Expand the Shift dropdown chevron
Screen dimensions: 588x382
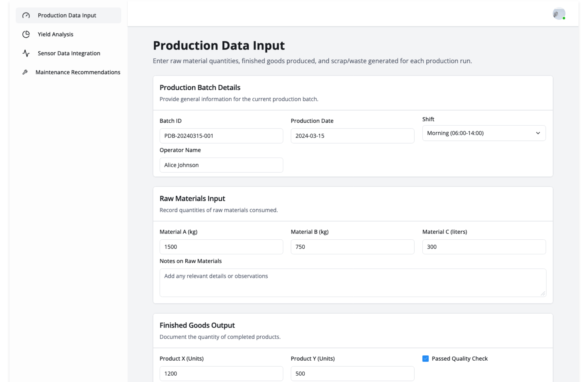pos(538,133)
